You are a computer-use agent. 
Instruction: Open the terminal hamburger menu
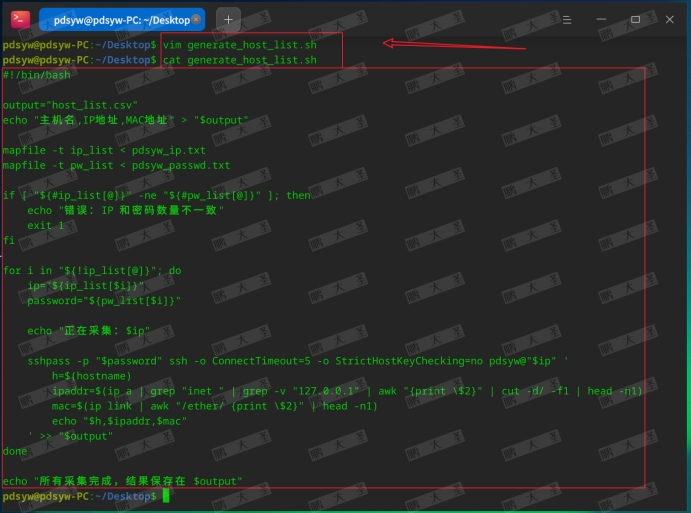click(567, 19)
